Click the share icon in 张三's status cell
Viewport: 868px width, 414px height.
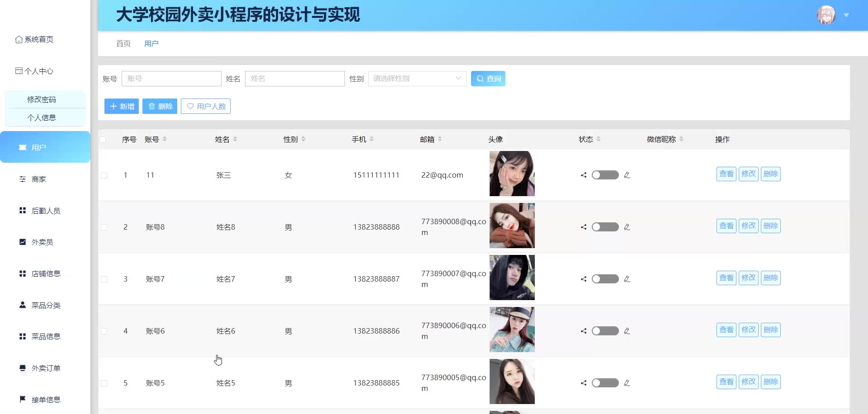pyautogui.click(x=584, y=175)
